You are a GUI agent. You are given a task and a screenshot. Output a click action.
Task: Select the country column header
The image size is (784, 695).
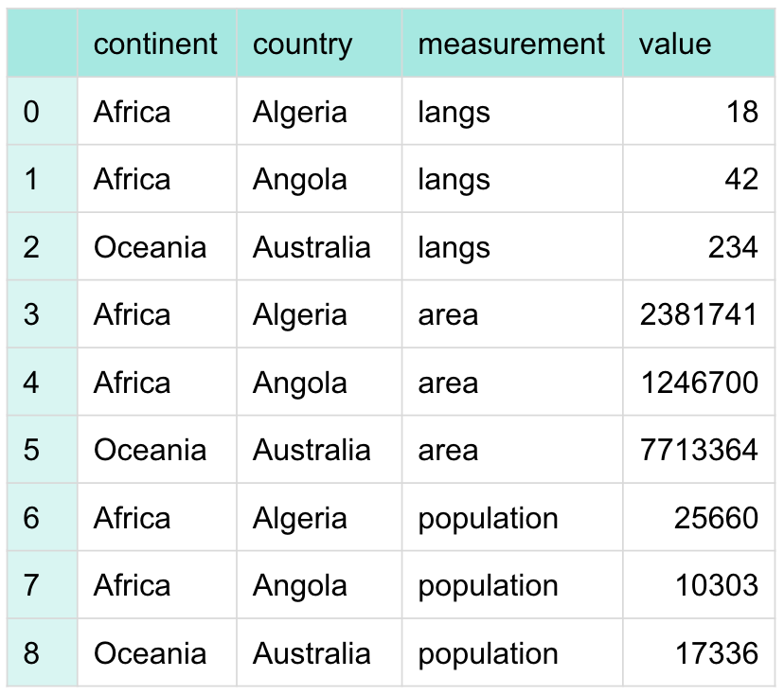pyautogui.click(x=302, y=44)
